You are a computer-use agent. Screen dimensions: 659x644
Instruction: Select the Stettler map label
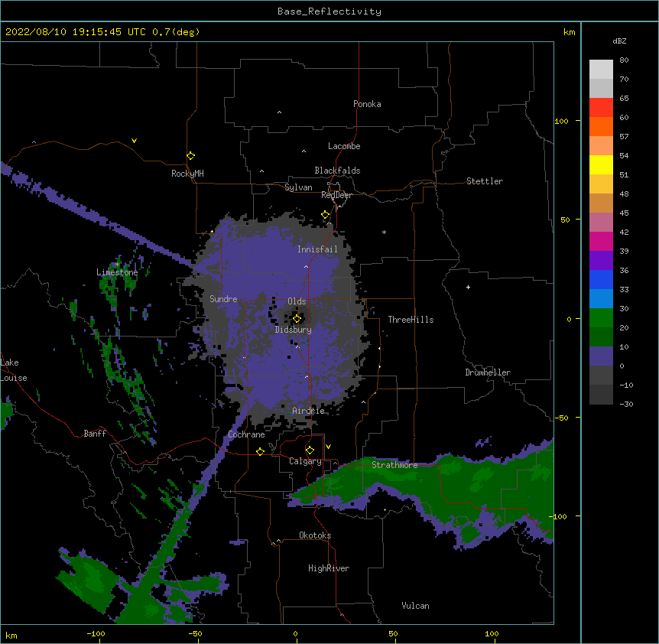click(485, 181)
